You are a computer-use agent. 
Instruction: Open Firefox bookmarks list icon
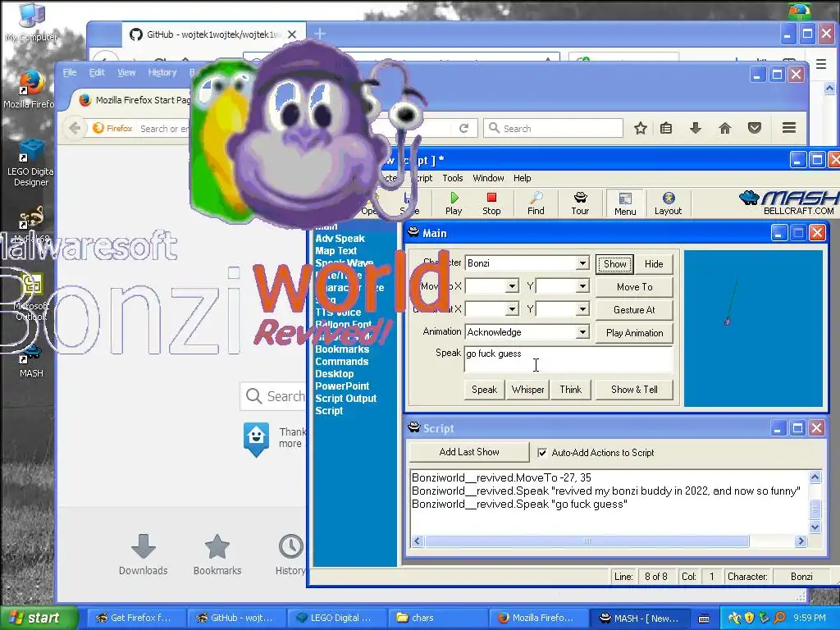(666, 128)
